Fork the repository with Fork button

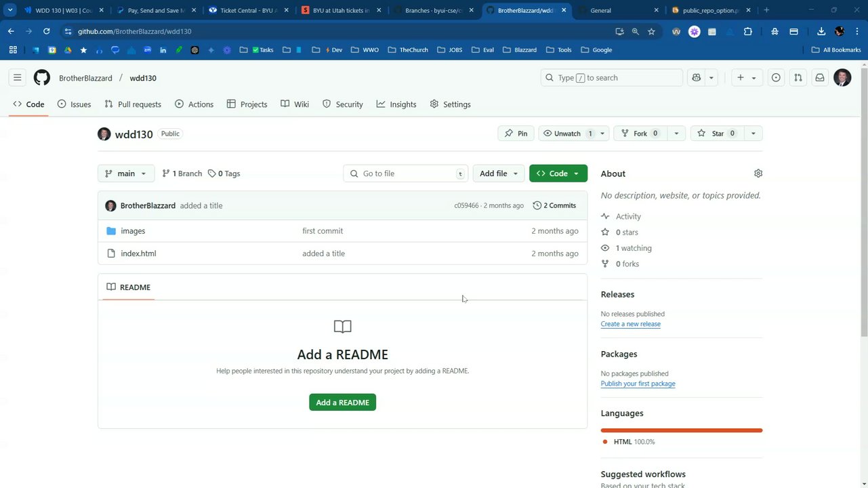point(640,134)
